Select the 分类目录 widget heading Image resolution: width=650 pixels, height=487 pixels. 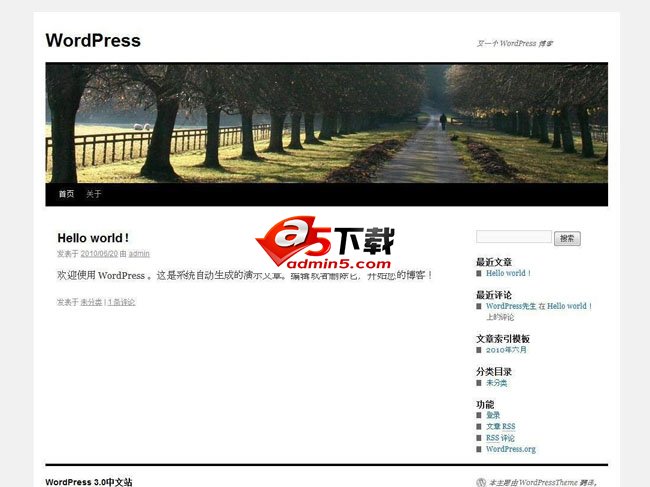pyautogui.click(x=494, y=371)
